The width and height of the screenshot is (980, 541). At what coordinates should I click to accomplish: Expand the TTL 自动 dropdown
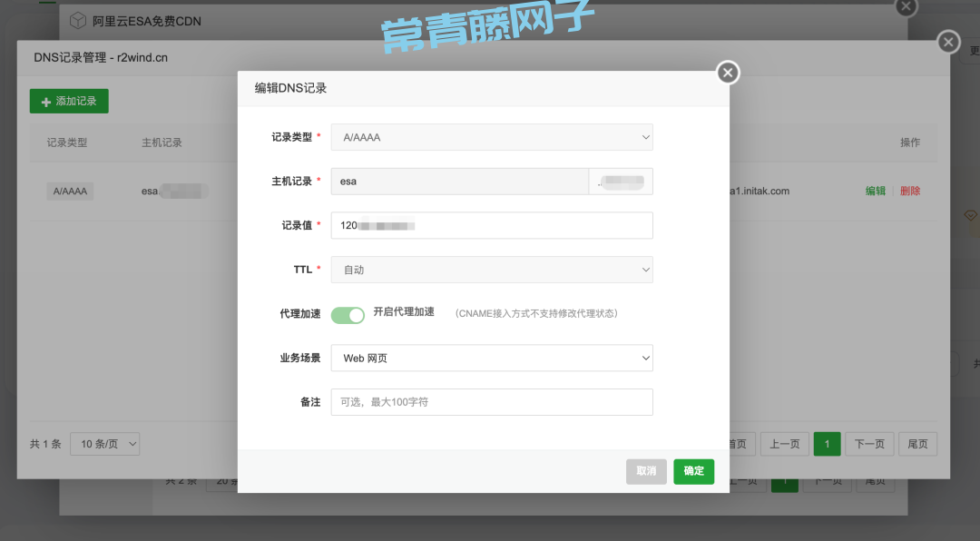(491, 270)
